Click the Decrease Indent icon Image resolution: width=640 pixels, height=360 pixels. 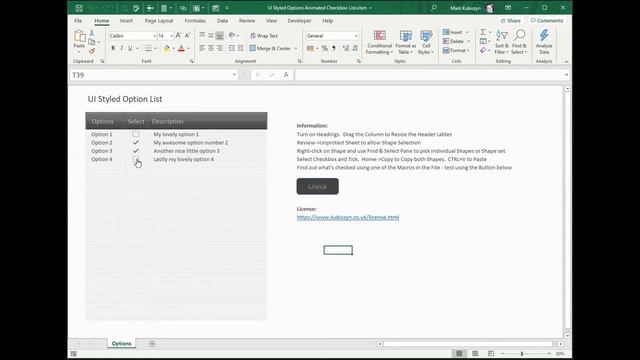pos(231,48)
